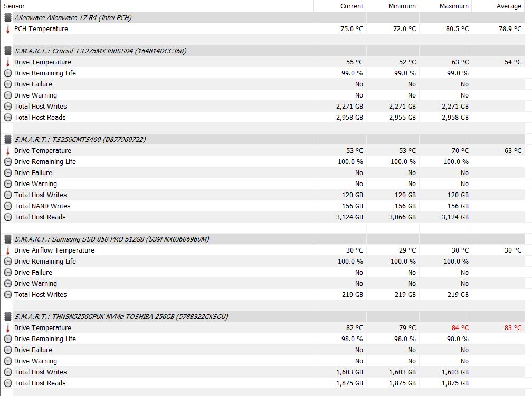Select the chip icon beside TS256GMTS400 group
This screenshot has width=532, height=396.
(8, 139)
